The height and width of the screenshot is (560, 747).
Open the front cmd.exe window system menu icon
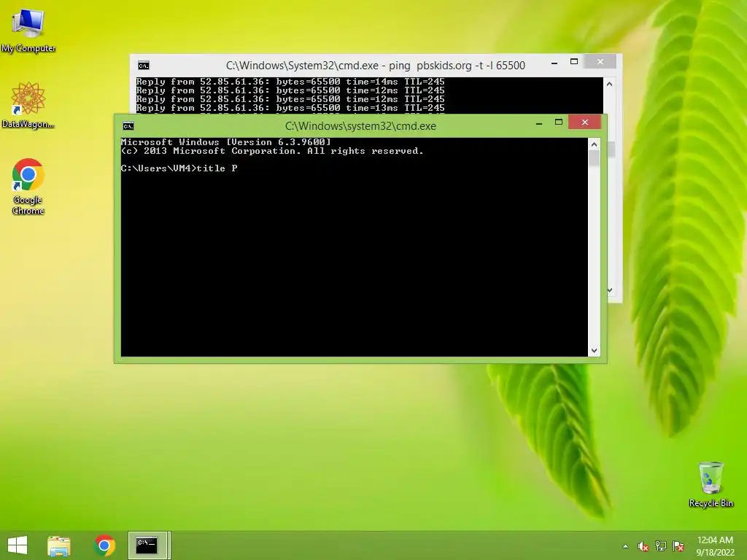[x=128, y=126]
